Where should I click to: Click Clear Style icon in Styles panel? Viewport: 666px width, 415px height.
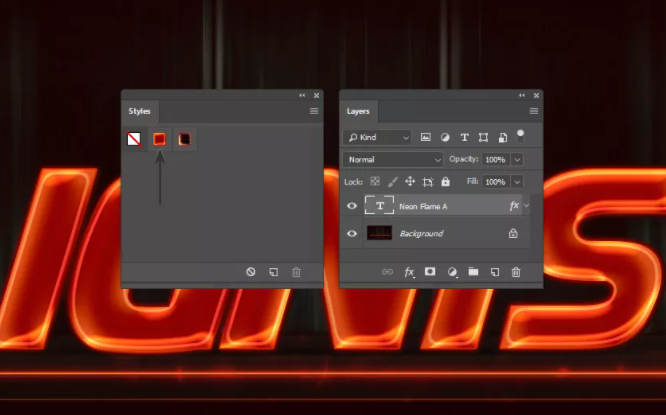251,272
